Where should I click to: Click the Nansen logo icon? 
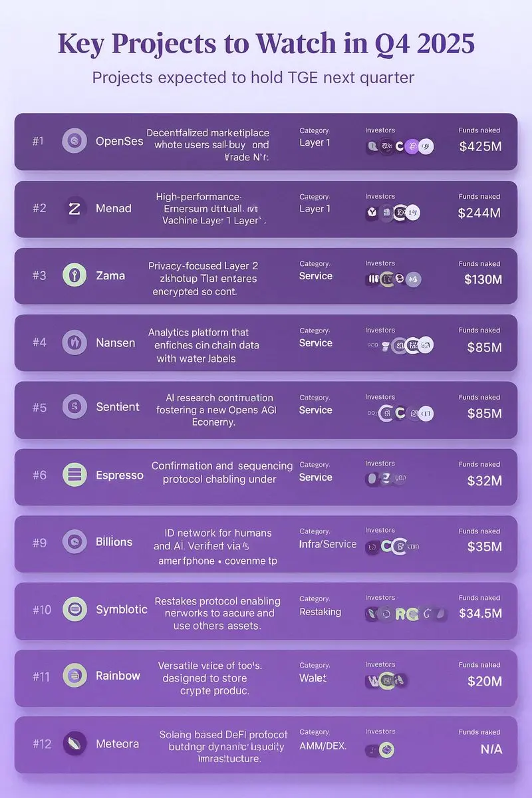[74, 342]
